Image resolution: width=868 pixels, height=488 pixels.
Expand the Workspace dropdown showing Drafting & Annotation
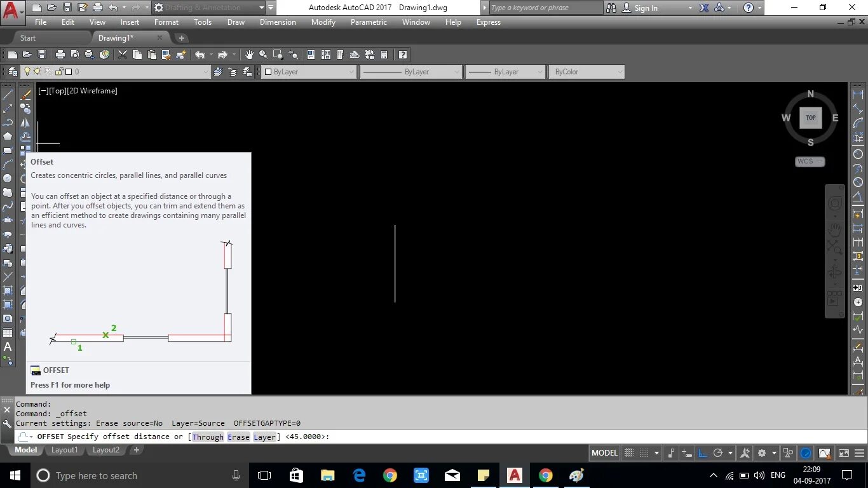click(x=262, y=8)
